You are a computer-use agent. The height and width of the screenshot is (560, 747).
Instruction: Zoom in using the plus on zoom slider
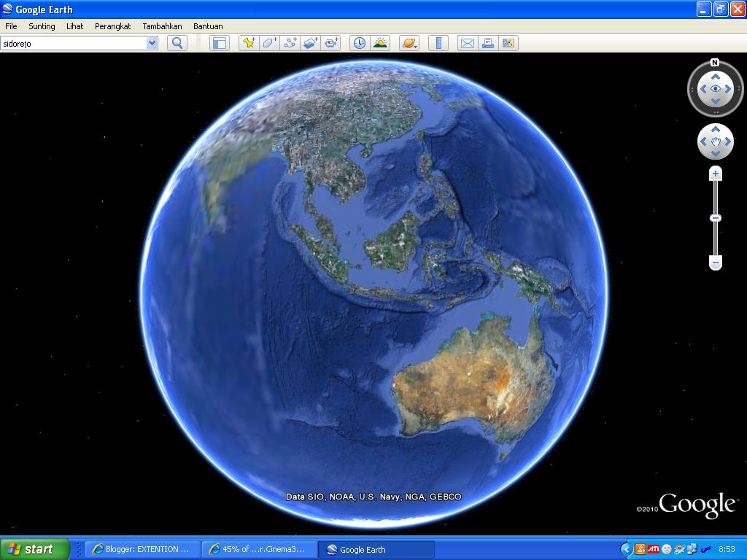(715, 172)
